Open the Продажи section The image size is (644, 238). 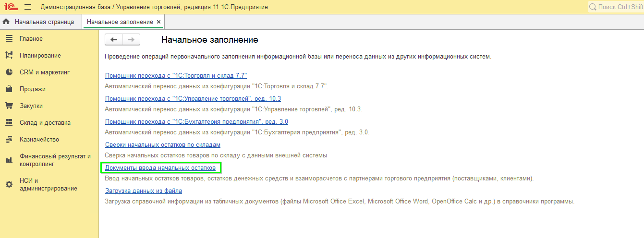[33, 89]
